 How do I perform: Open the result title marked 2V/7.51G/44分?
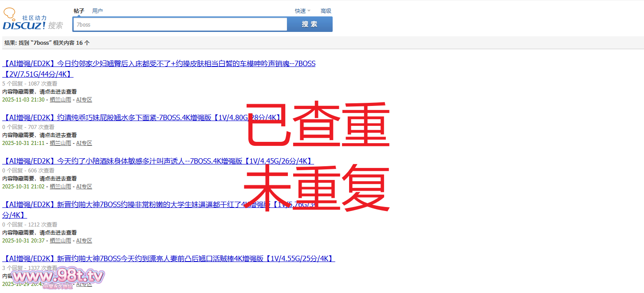pos(159,64)
